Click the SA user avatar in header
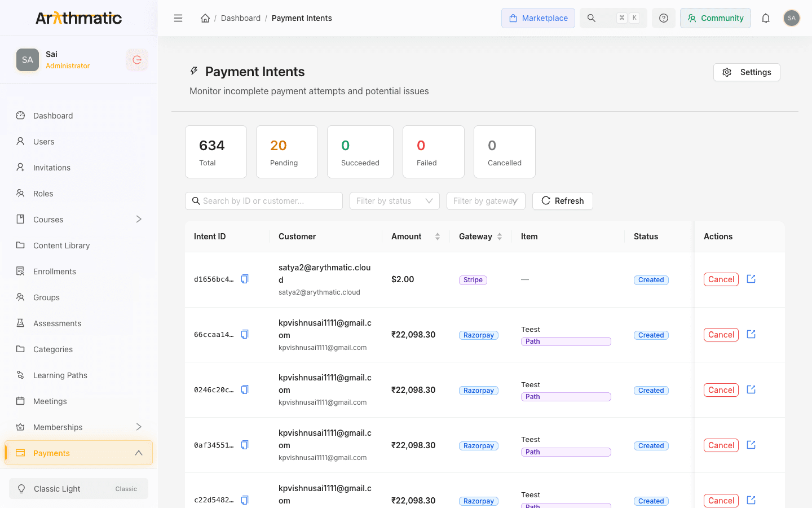 [792, 18]
